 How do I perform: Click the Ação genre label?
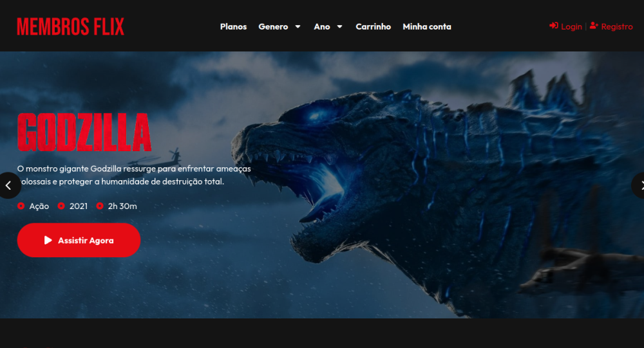[39, 206]
